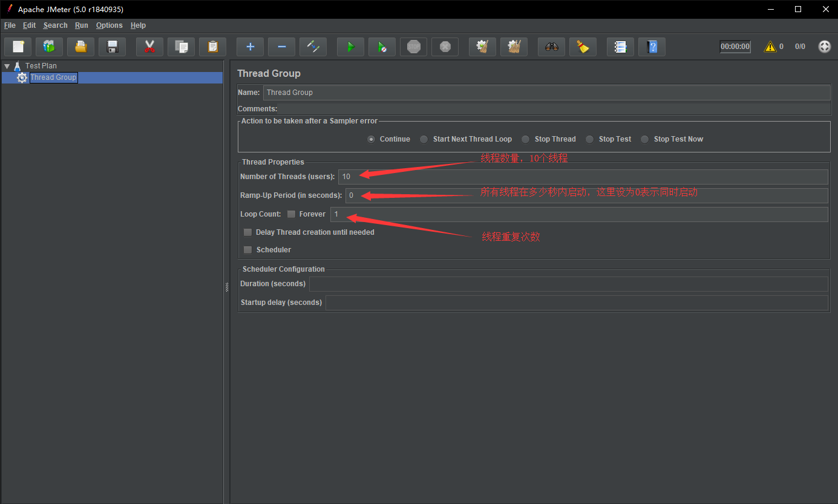Click the remote engine status icon at toolbar end
The width and height of the screenshot is (838, 504).
[x=825, y=47]
